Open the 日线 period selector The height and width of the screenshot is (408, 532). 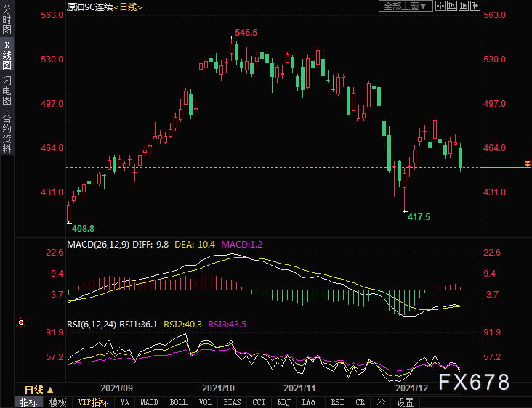pos(39,390)
